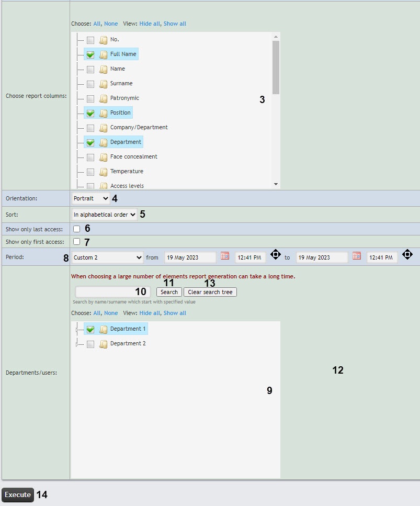Click the crosshair icon after the start time
This screenshot has height=506, width=420.
click(276, 254)
